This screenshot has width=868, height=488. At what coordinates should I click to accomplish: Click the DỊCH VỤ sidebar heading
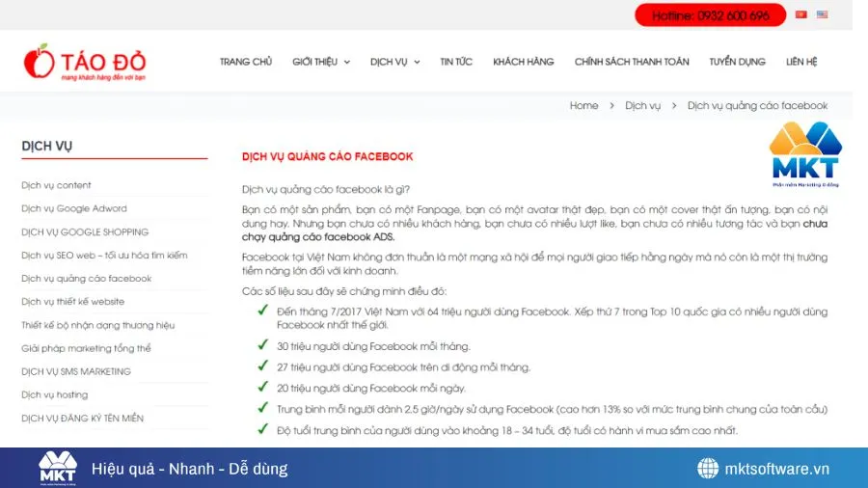click(47, 146)
